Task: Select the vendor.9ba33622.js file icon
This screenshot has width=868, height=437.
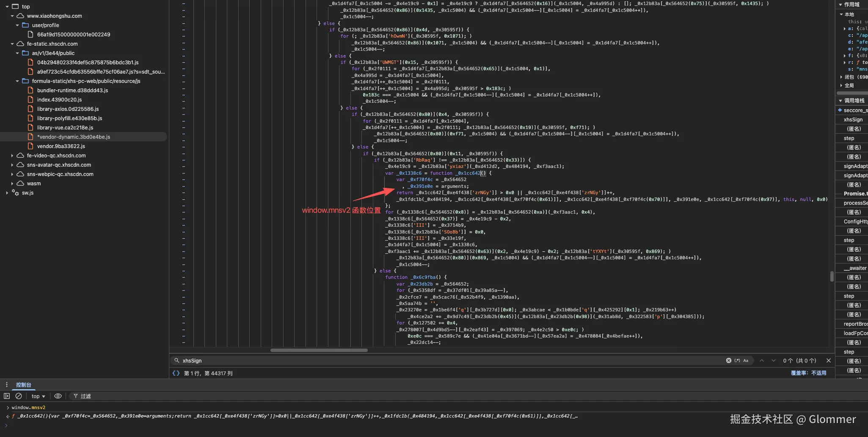Action: click(x=30, y=146)
